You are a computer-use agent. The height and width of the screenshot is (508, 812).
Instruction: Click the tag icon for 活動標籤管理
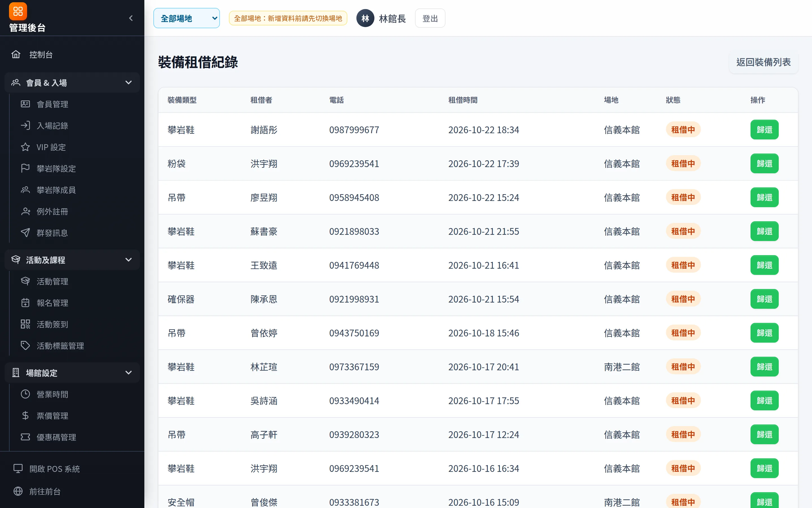tap(25, 346)
